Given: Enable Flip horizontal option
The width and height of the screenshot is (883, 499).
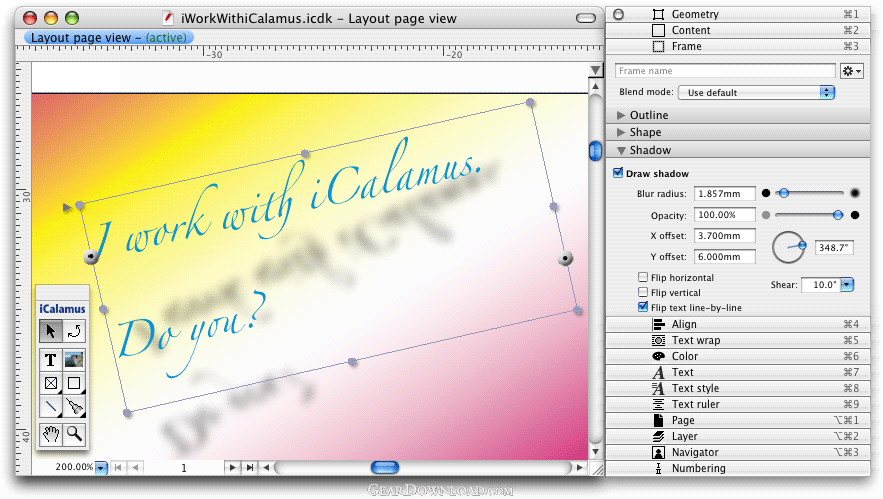Looking at the screenshot, I should coord(643,277).
